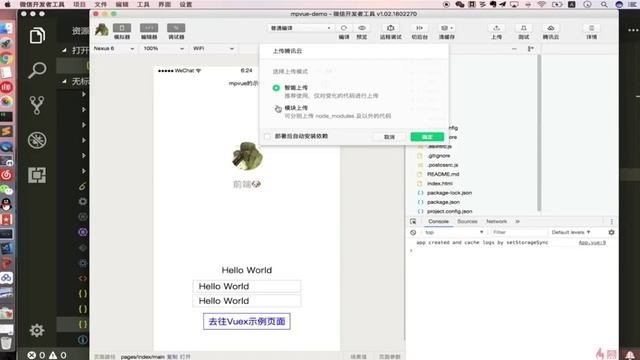The image size is (640, 360).
Task: Toggle the 编辑器 editor button in toolbar
Action: coord(149,28)
